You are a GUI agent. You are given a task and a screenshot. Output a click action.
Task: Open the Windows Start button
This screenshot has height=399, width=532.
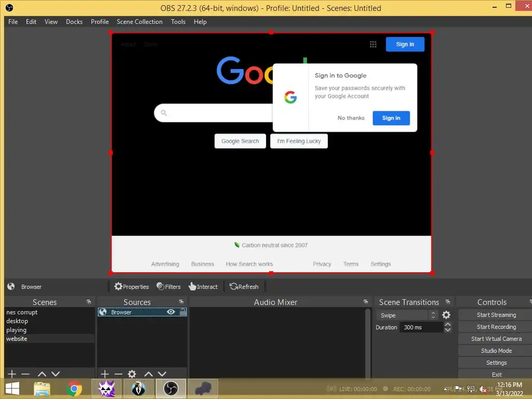click(12, 389)
